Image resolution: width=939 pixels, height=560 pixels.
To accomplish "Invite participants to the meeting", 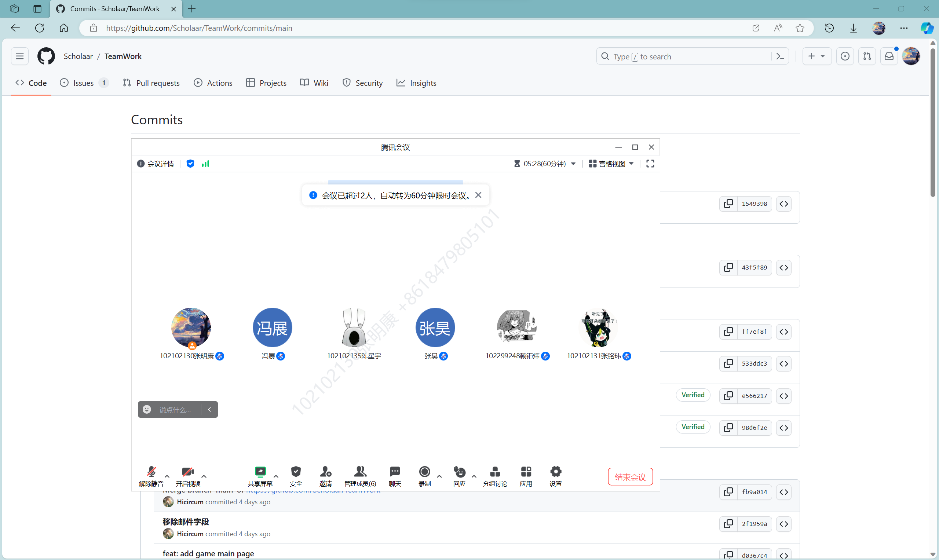I will 325,476.
